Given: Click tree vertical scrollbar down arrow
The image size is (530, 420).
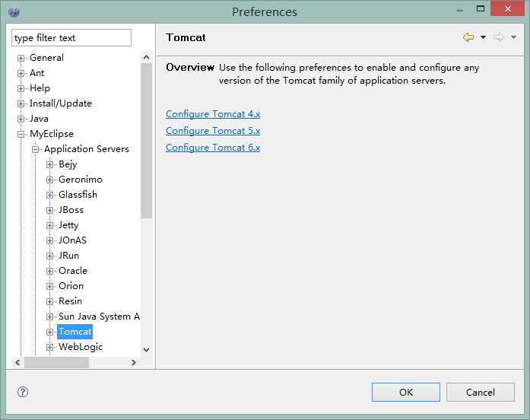Looking at the screenshot, I should coord(146,350).
